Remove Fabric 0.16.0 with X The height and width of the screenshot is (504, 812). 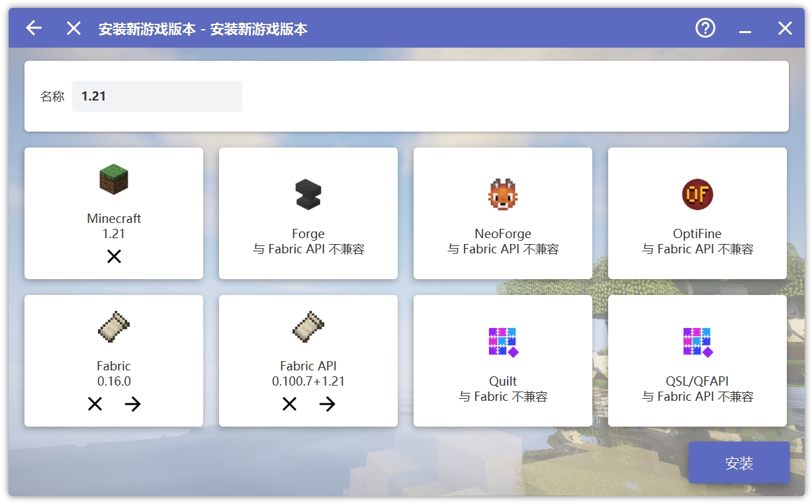pos(95,404)
